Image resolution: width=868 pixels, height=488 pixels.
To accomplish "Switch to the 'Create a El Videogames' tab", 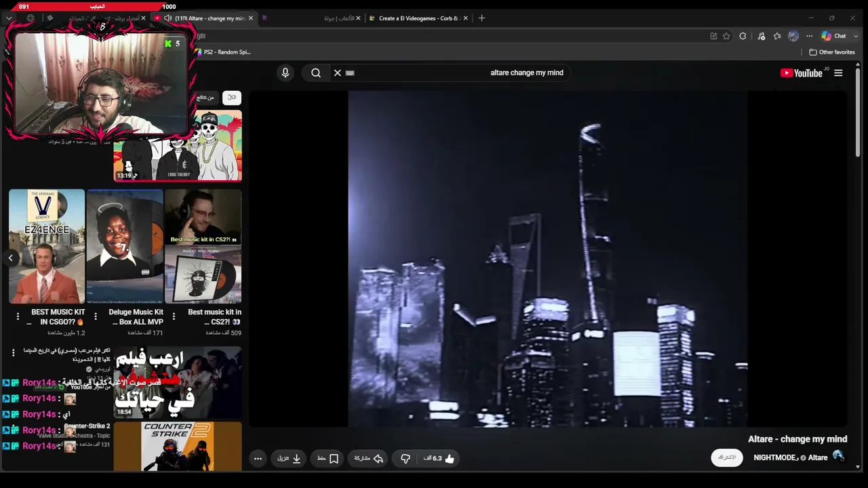I will pos(418,18).
